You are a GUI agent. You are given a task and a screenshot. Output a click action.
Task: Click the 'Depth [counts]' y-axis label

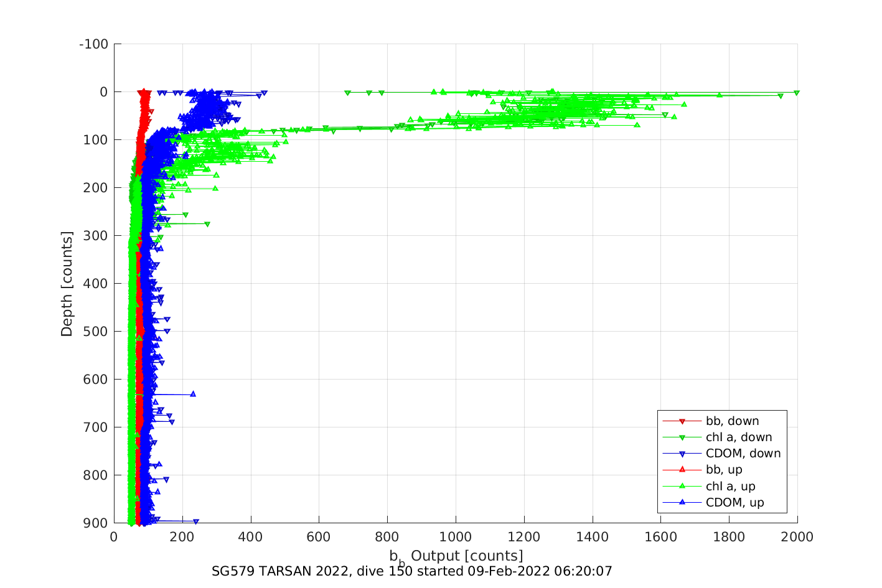click(x=67, y=284)
